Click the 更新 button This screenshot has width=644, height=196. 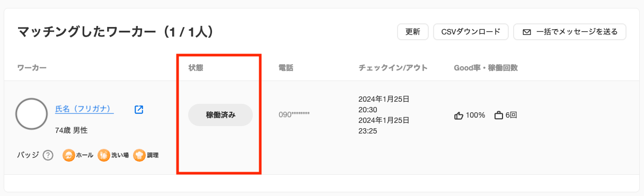pyautogui.click(x=413, y=32)
